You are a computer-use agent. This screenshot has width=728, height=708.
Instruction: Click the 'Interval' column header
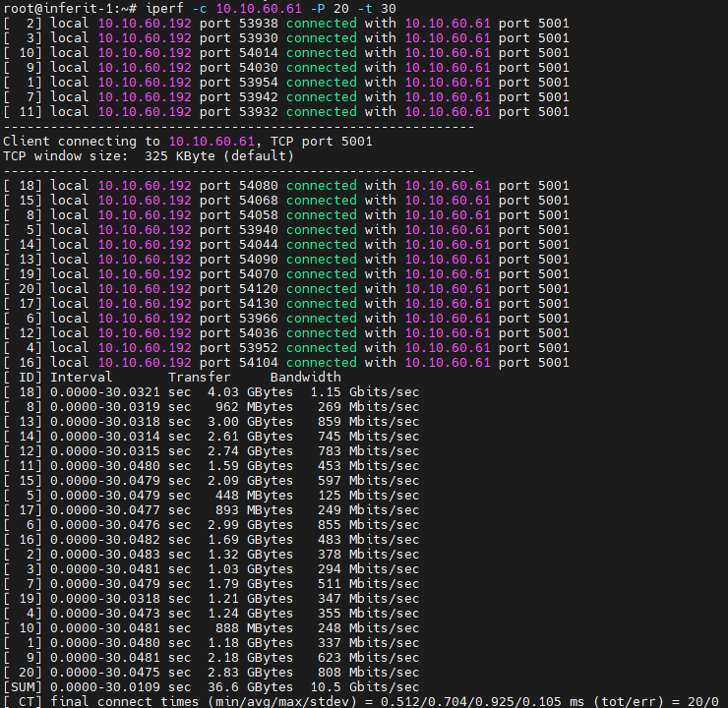(82, 378)
